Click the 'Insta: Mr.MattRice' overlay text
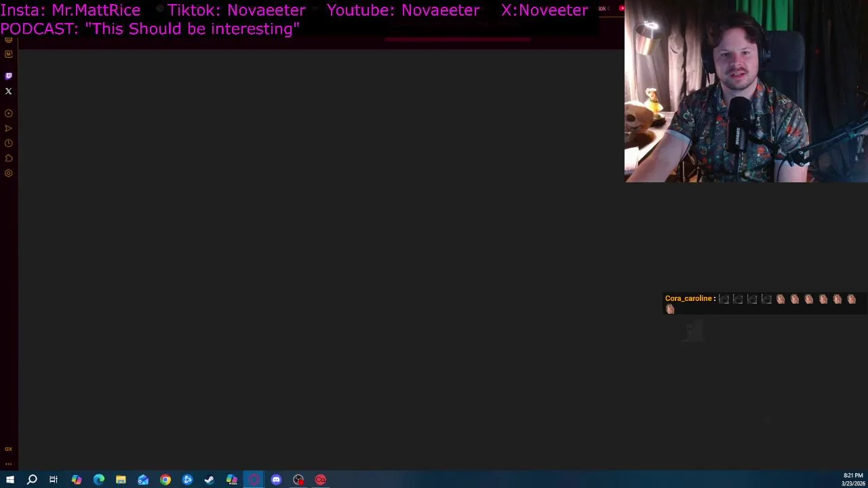The height and width of the screenshot is (488, 868). pyautogui.click(x=71, y=10)
